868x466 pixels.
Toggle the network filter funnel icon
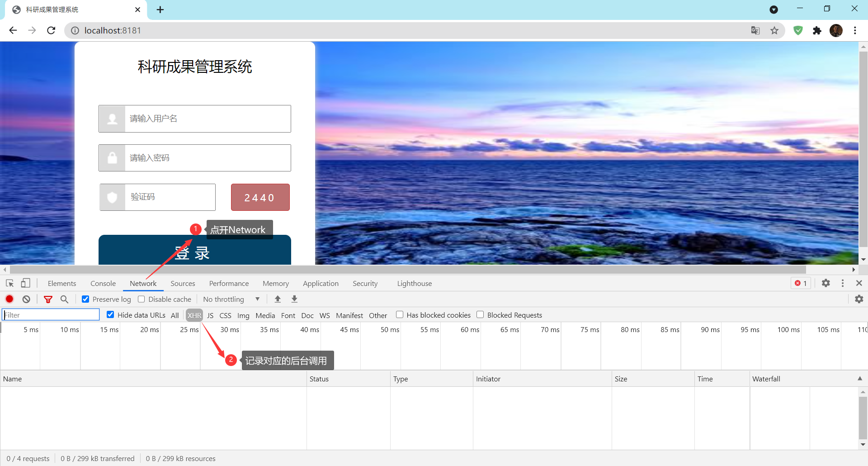point(48,299)
